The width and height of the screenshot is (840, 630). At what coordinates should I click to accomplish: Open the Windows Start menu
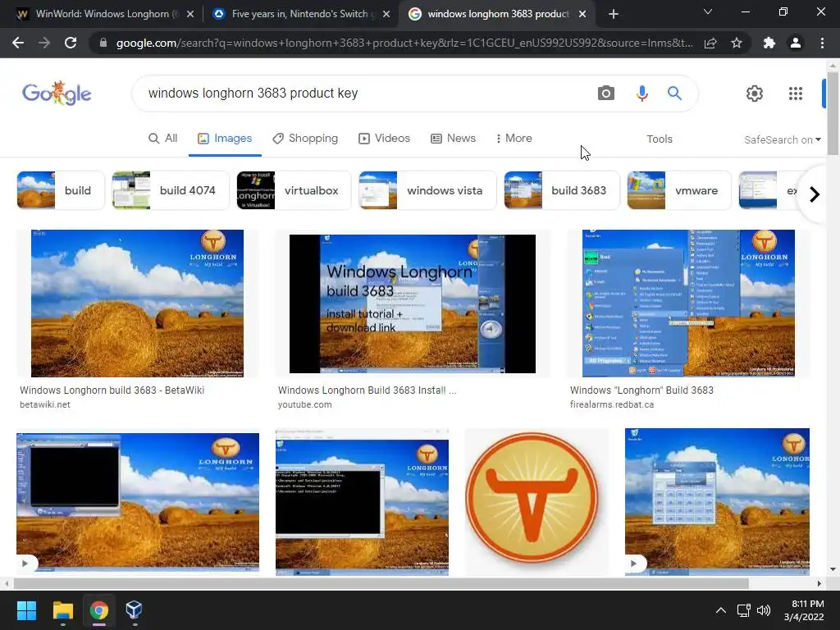tap(26, 610)
